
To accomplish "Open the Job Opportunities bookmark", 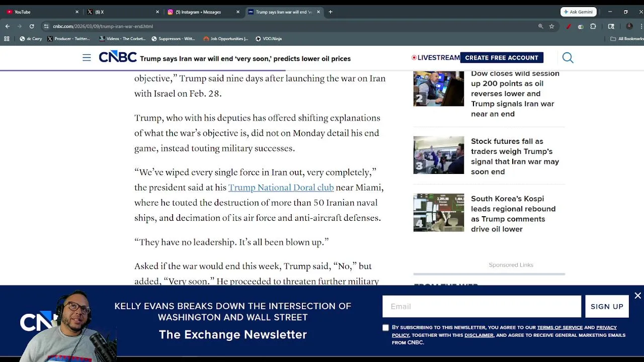I will click(226, 39).
